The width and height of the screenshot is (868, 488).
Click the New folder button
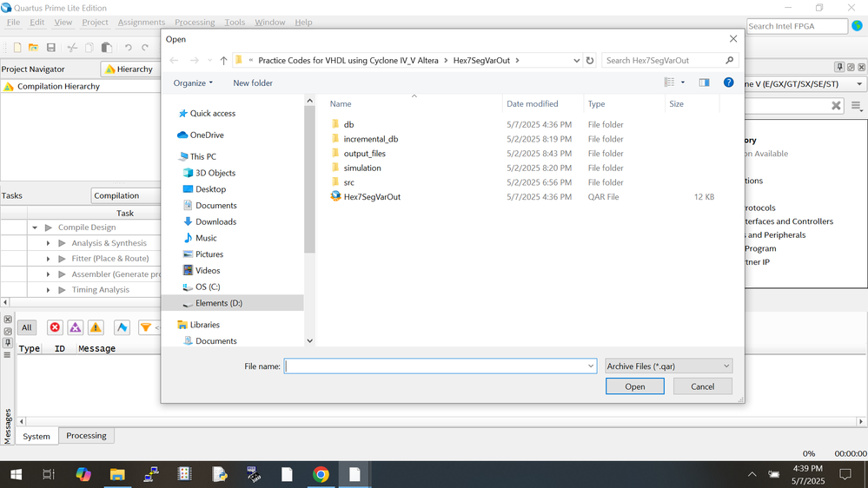(x=253, y=83)
